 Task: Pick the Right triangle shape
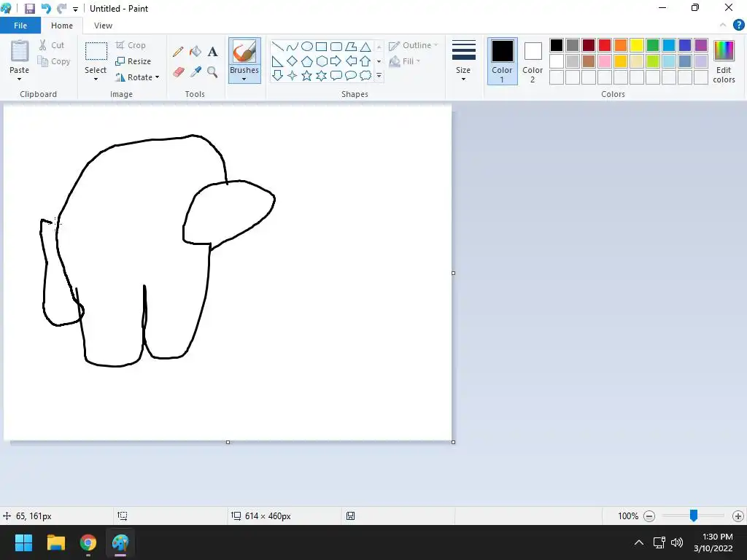pos(278,61)
